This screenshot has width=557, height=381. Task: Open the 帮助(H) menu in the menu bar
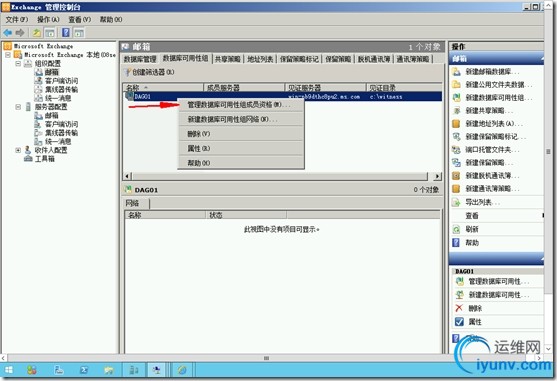pyautogui.click(x=111, y=20)
